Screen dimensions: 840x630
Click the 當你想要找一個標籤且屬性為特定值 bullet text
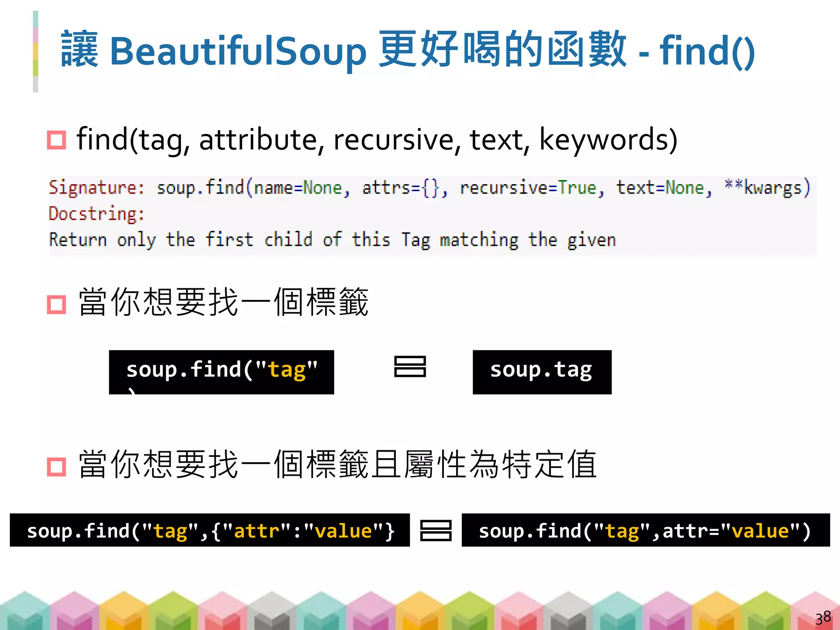[337, 465]
